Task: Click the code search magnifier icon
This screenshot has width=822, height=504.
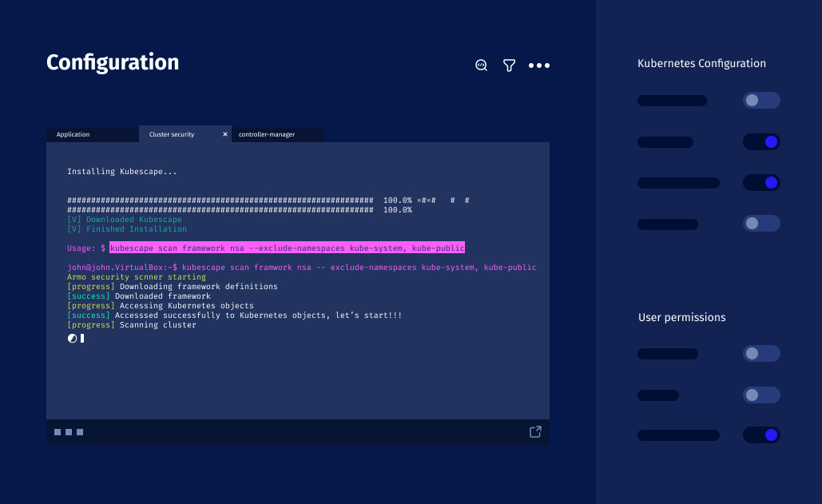Action: pos(481,65)
